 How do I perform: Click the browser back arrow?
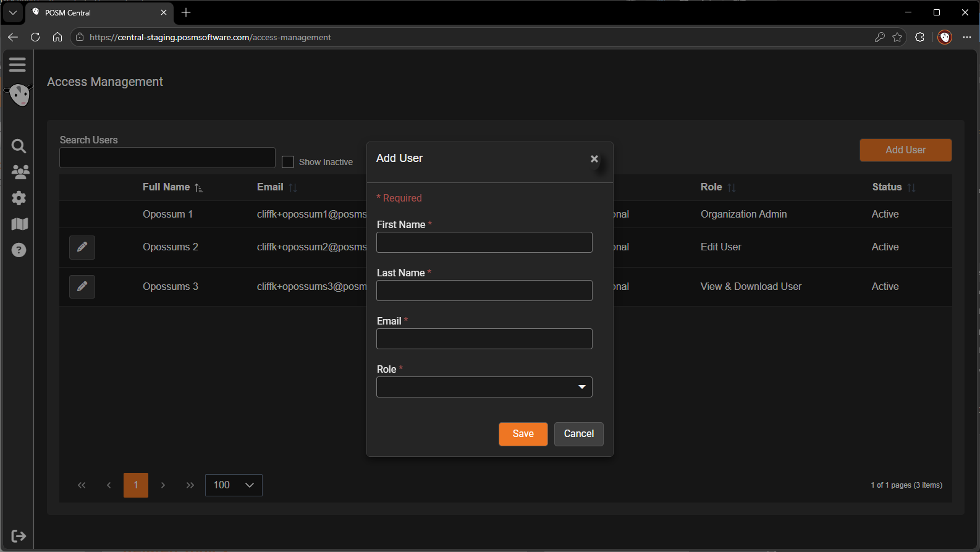click(13, 37)
